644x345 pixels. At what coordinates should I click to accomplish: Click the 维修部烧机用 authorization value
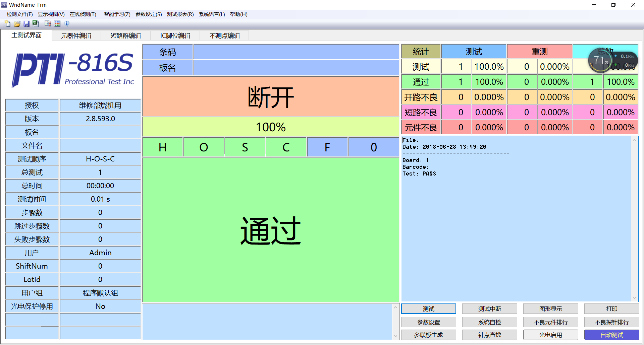tap(100, 105)
